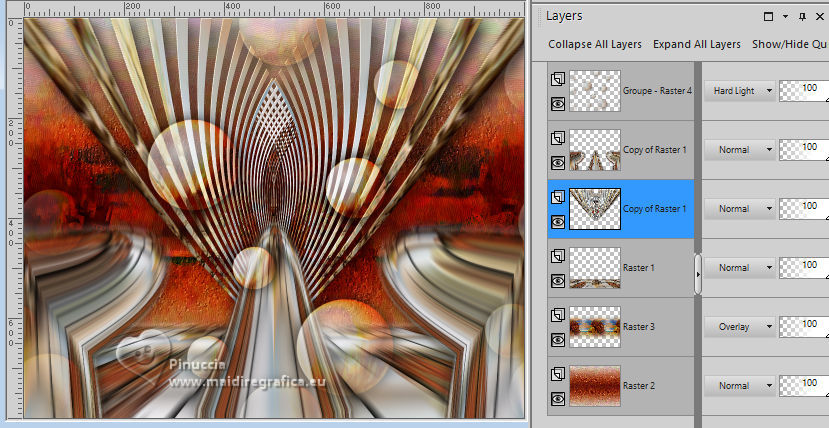Hide the Groupe - Raster 4 layer
The height and width of the screenshot is (428, 829).
[557, 103]
